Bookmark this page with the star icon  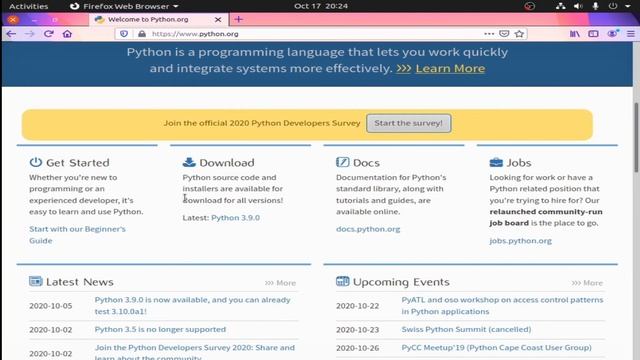click(x=519, y=34)
